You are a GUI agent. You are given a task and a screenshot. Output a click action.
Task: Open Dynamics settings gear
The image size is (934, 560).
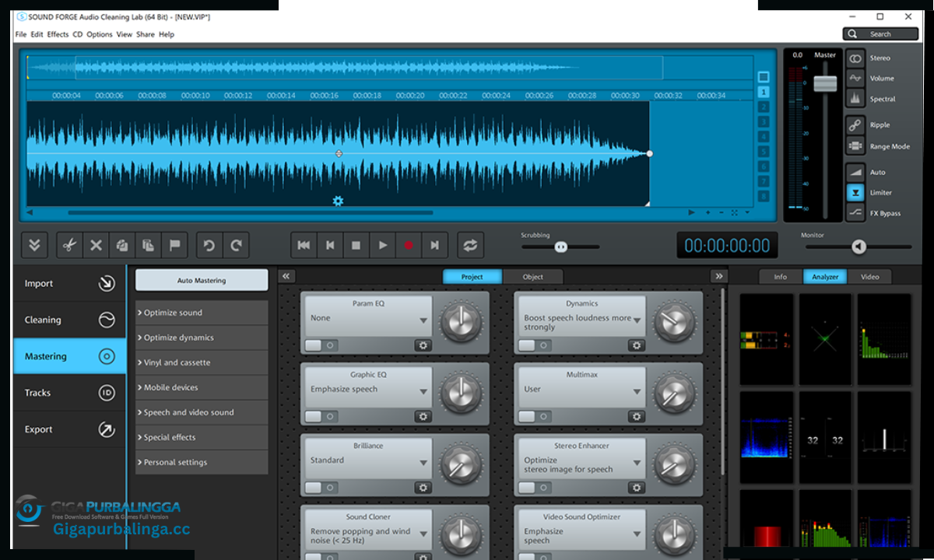click(637, 345)
